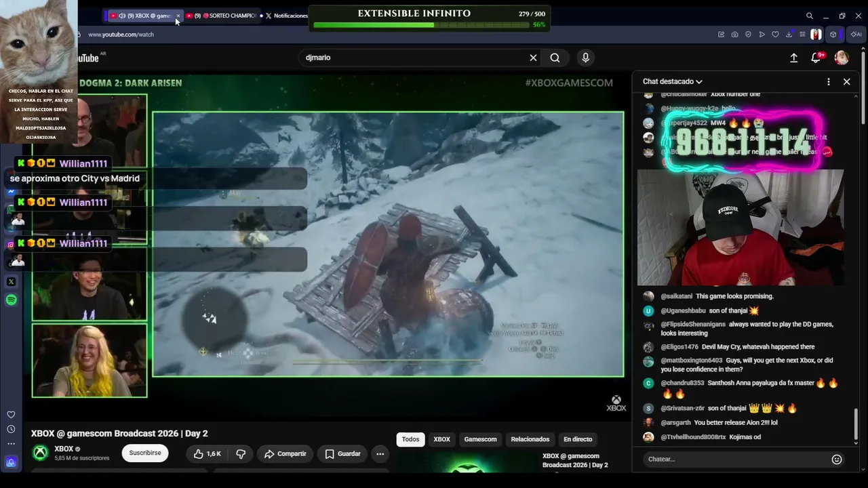Open the profile picture in browser toolbar

816,35
